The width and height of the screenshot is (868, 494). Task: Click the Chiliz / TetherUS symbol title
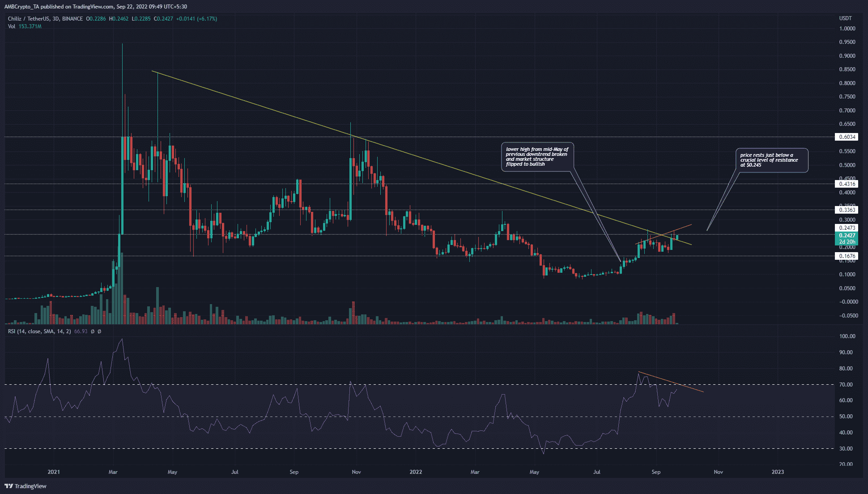coord(29,19)
